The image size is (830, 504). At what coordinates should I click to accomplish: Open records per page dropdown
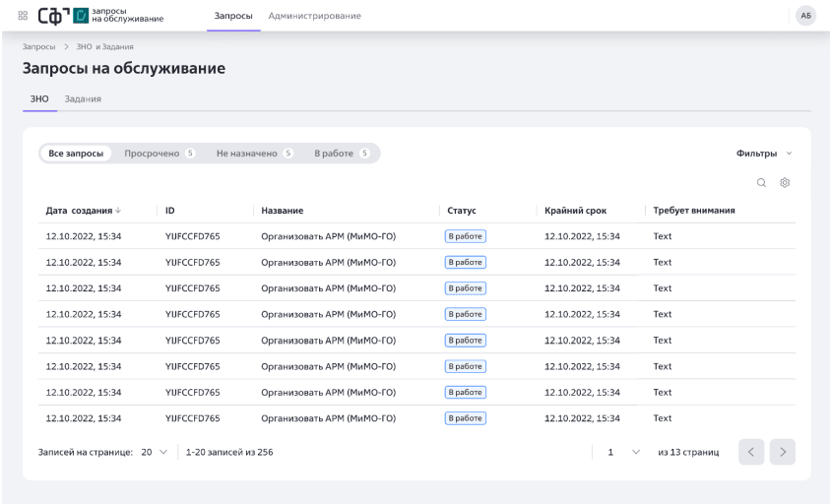[154, 452]
